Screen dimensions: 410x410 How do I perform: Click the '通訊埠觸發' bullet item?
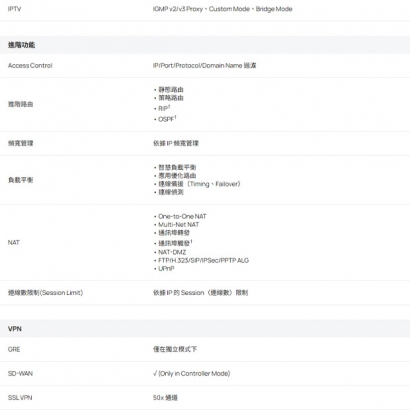[x=175, y=243]
